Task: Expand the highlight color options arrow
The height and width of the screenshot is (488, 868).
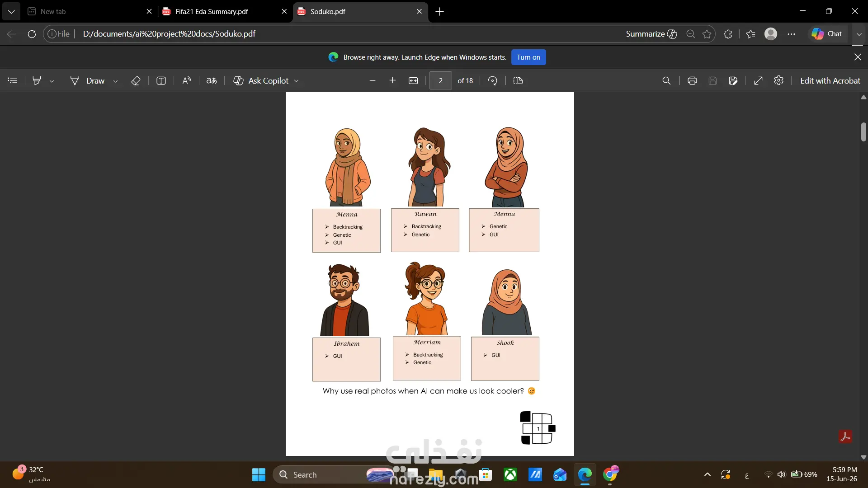Action: pyautogui.click(x=52, y=81)
